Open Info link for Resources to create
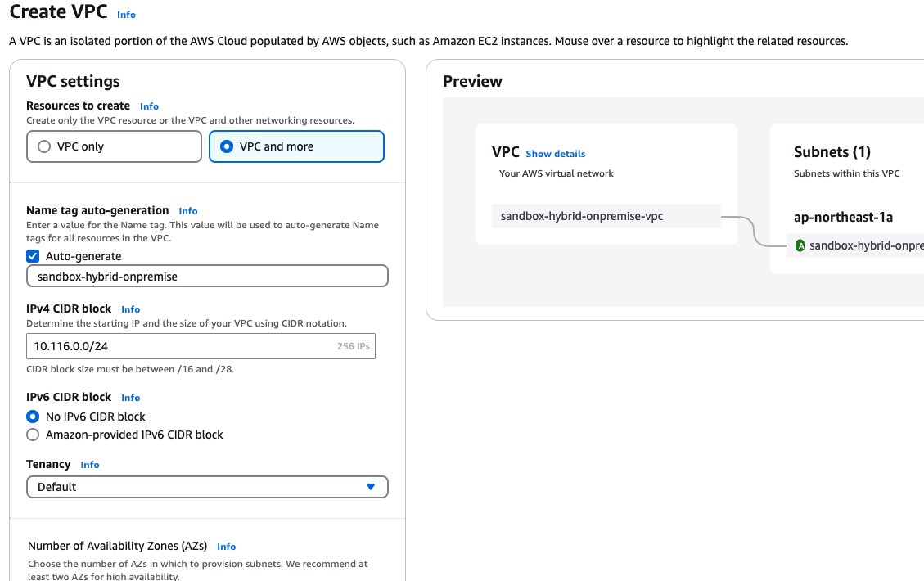The height and width of the screenshot is (581, 924). [x=149, y=106]
